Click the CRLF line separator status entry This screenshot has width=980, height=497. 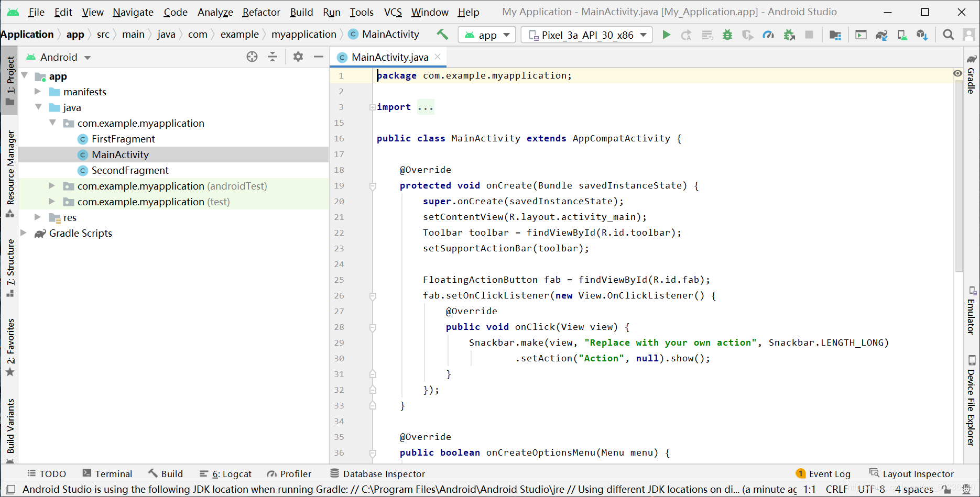click(x=836, y=489)
